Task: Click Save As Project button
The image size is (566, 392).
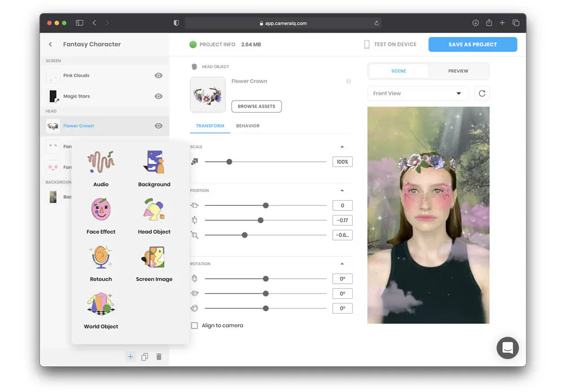Action: pyautogui.click(x=472, y=45)
